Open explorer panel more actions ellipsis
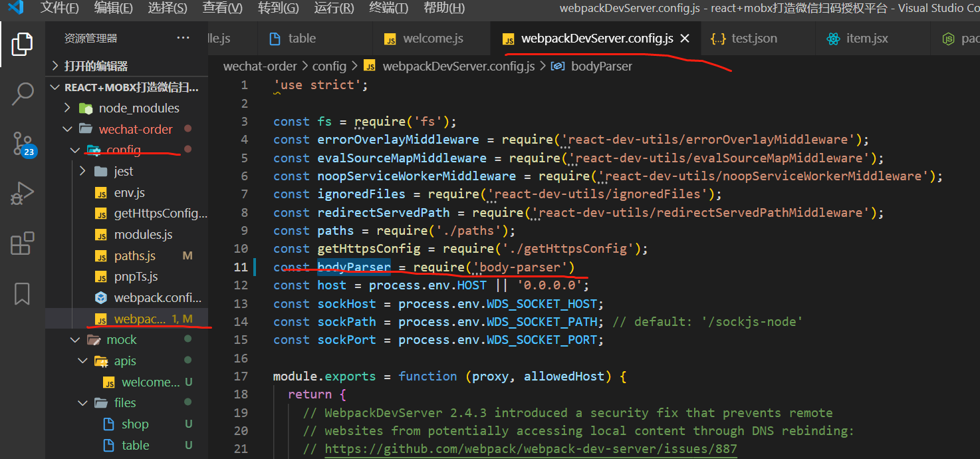This screenshot has width=980, height=459. (x=184, y=38)
